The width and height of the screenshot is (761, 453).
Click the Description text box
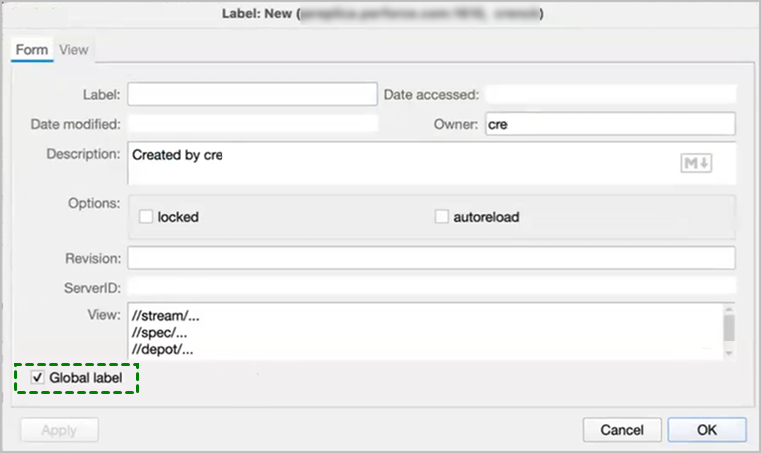click(x=400, y=163)
